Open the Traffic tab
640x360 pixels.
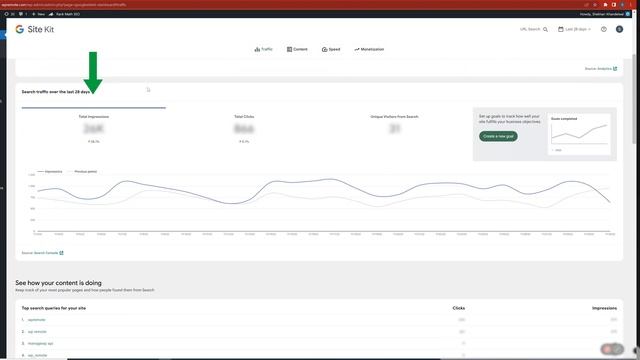click(x=263, y=49)
